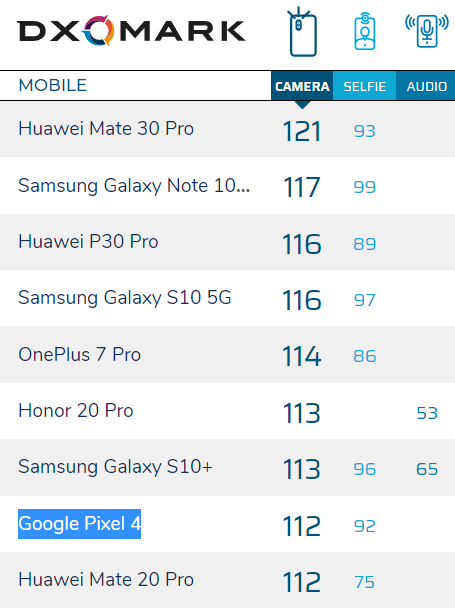Click the DXOMARK logo

pyautogui.click(x=131, y=31)
